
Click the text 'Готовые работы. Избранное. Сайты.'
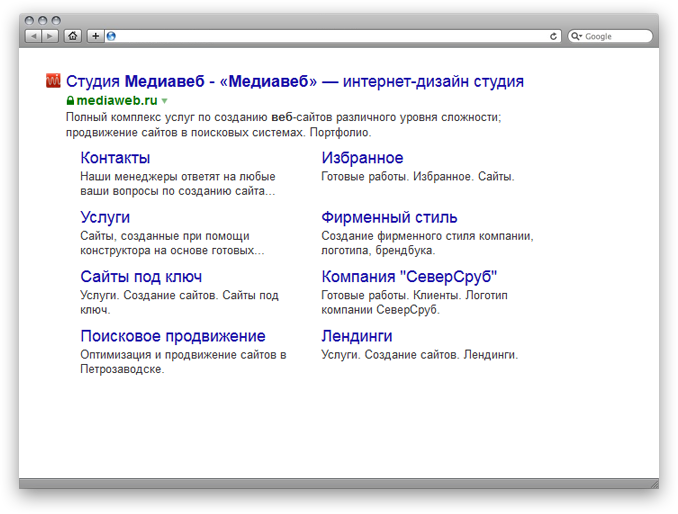click(x=418, y=176)
